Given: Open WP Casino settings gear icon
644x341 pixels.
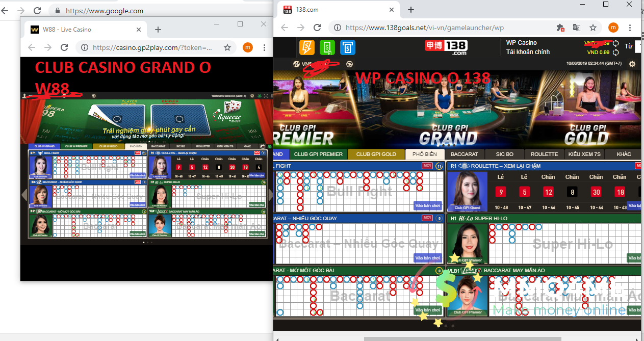Looking at the screenshot, I should pos(632,64).
